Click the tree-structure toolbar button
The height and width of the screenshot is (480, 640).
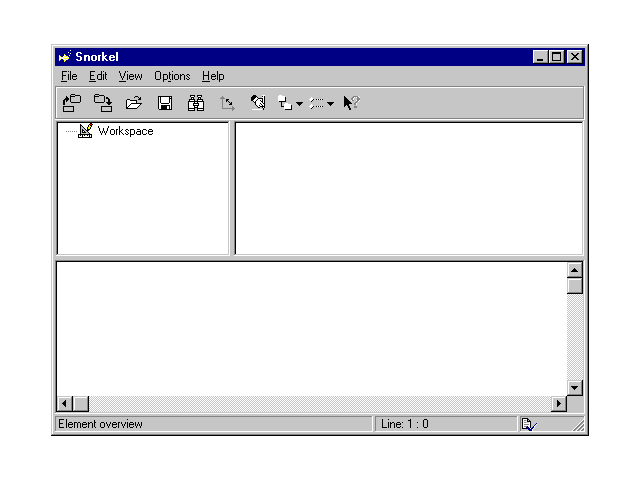point(285,102)
